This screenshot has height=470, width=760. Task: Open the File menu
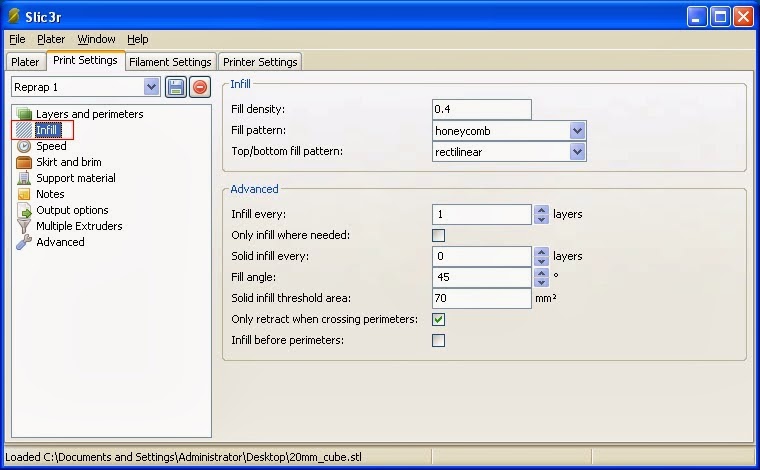pyautogui.click(x=17, y=39)
